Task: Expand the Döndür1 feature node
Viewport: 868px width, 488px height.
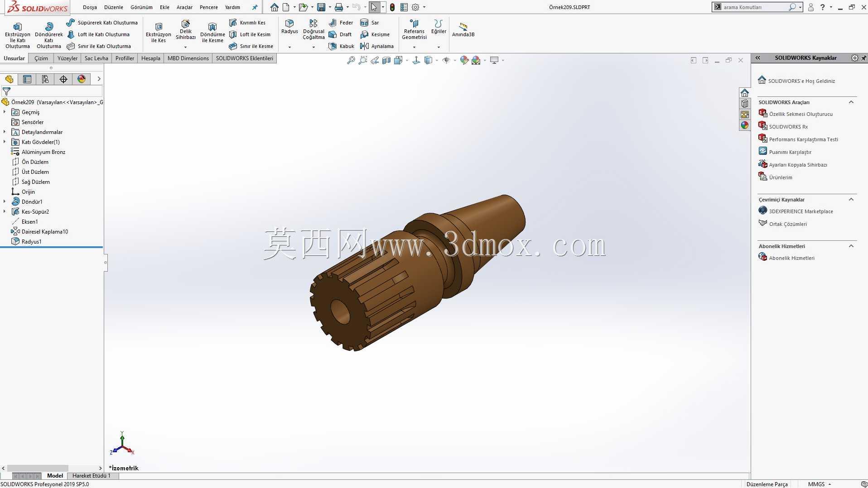Action: click(5, 201)
